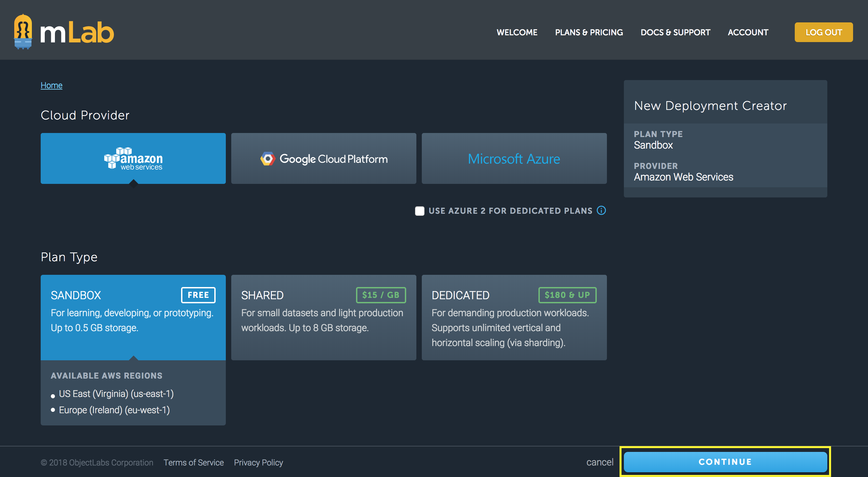868x477 pixels.
Task: Click the mLab logo icon
Action: (x=23, y=32)
